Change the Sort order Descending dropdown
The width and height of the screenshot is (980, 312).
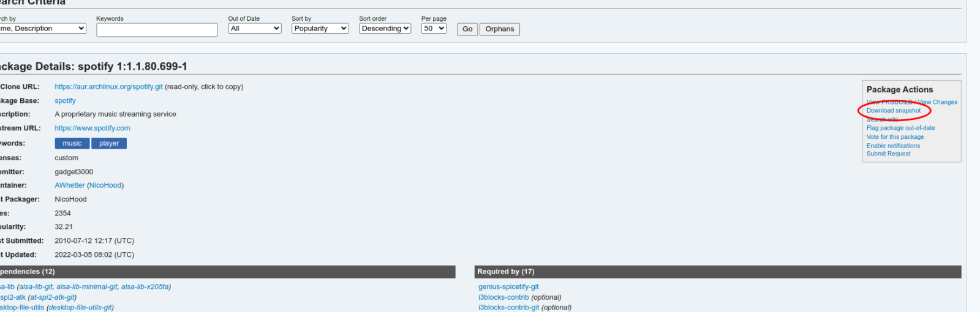click(x=385, y=29)
